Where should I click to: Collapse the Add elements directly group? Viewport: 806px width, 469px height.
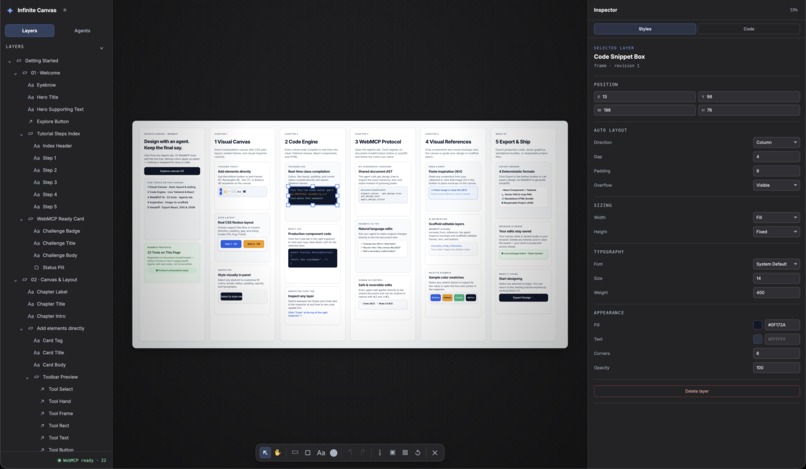pos(21,329)
